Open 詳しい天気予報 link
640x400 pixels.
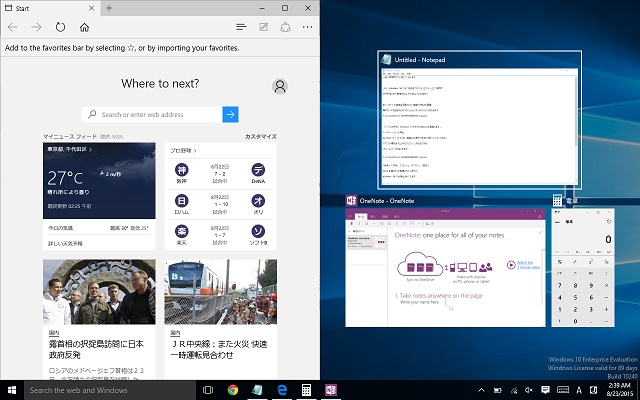pos(66,243)
